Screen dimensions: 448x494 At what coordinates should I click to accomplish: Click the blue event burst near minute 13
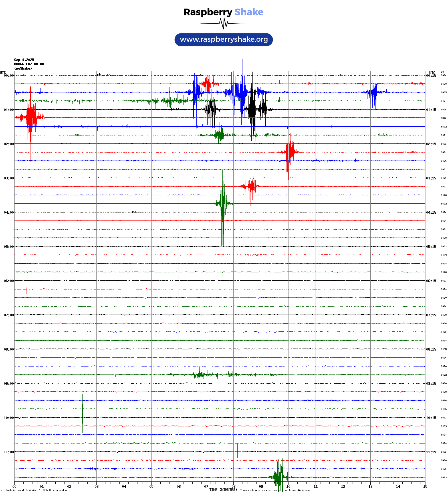coord(373,92)
